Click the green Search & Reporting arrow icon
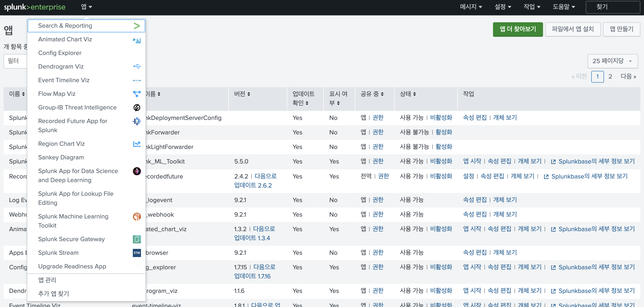This screenshot has width=644, height=307. point(137,26)
